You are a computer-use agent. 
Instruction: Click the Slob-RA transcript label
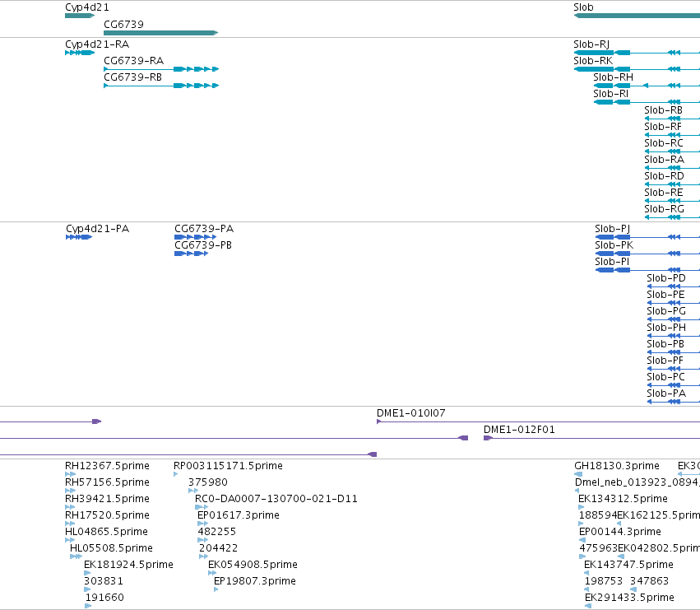[x=664, y=160]
